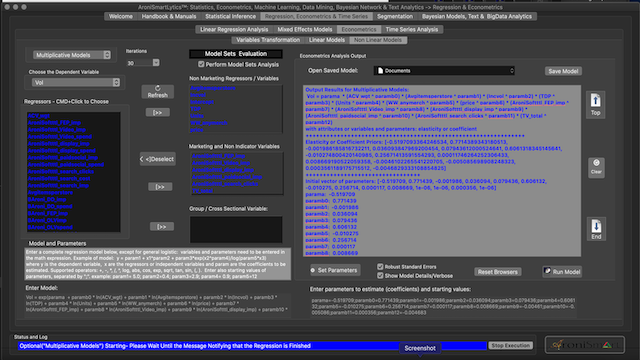Open Statistical Inference tab
Image resolution: width=640 pixels, height=360 pixels.
tap(231, 16)
